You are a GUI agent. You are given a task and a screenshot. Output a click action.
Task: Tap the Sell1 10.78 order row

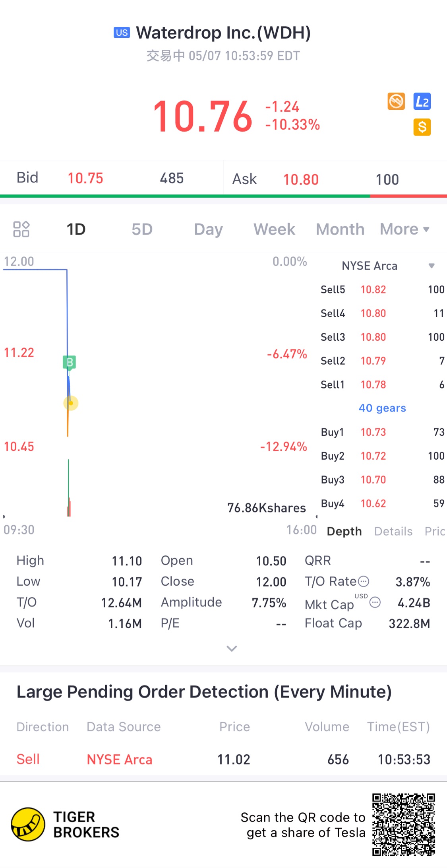click(x=382, y=384)
